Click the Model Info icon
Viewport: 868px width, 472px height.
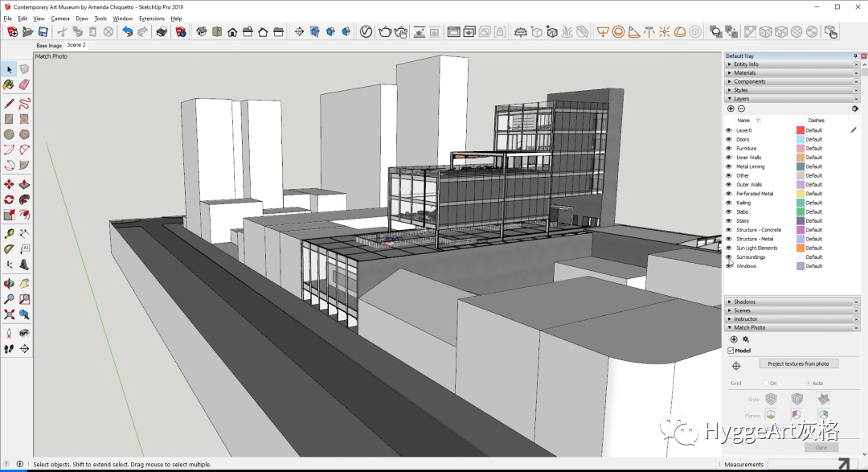tap(181, 32)
